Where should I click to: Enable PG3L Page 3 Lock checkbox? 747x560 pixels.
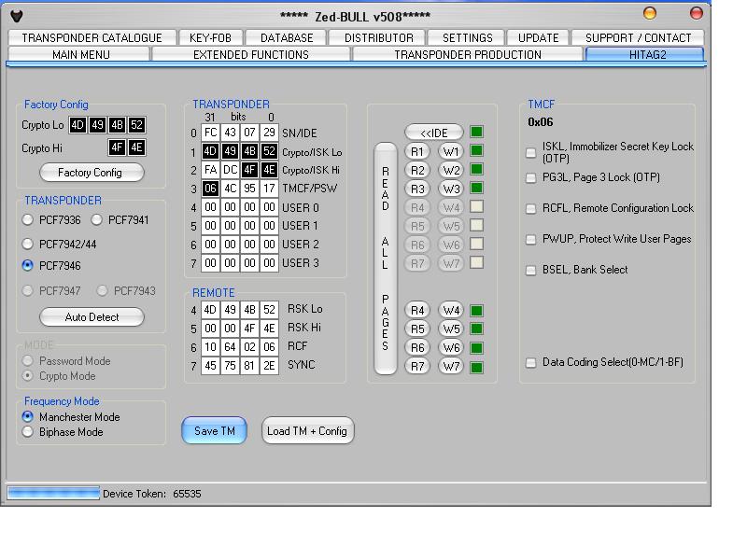click(x=530, y=177)
